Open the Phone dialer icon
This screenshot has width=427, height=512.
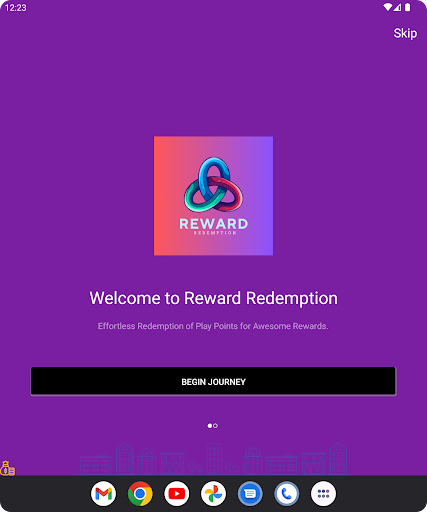point(287,493)
